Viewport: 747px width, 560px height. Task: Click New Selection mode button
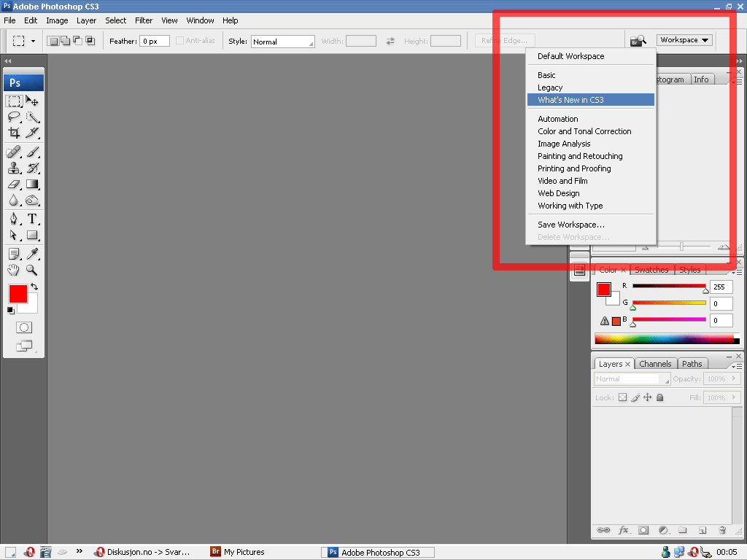pos(53,41)
